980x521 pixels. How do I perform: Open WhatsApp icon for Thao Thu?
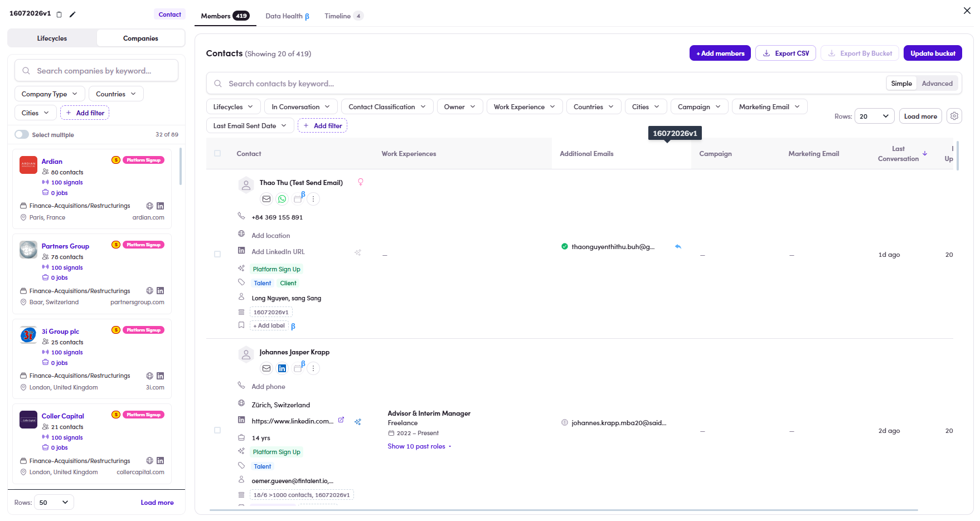point(282,199)
